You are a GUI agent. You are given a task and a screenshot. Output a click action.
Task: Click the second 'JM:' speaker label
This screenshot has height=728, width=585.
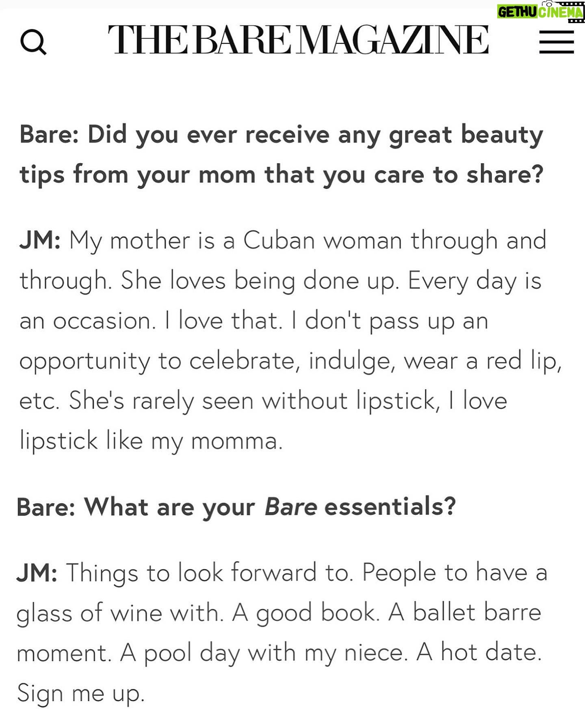point(37,573)
